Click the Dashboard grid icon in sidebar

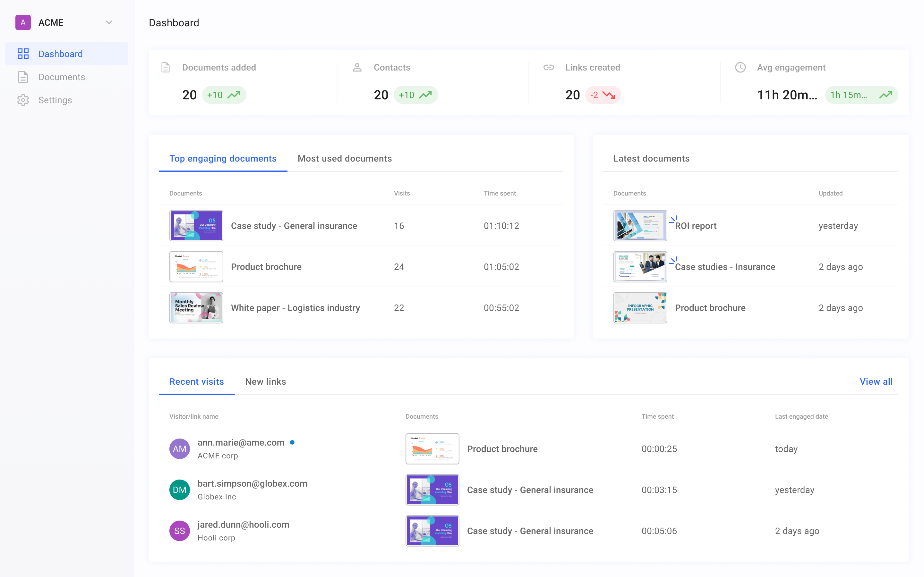tap(23, 54)
